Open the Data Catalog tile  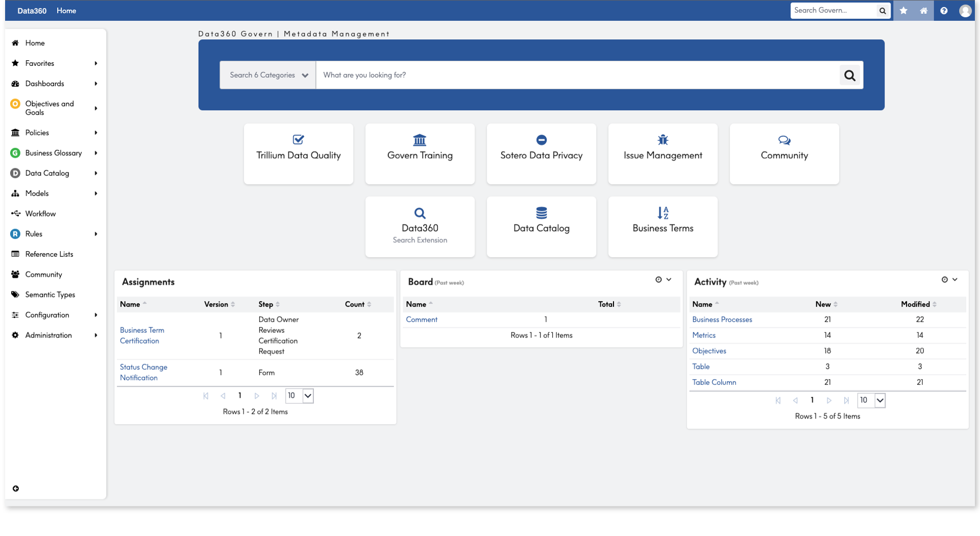(x=542, y=227)
